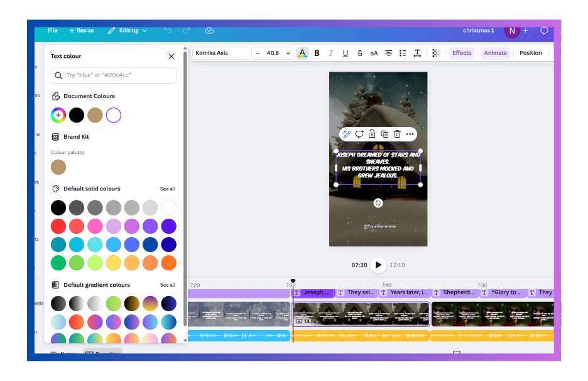Open Magic Write pencil on floating toolbar
The image size is (588, 381).
click(346, 134)
